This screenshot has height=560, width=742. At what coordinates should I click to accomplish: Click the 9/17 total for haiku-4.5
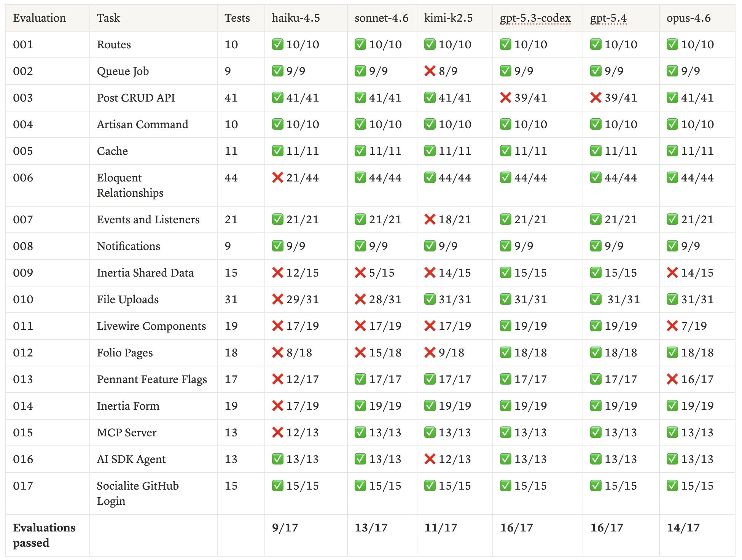point(285,528)
